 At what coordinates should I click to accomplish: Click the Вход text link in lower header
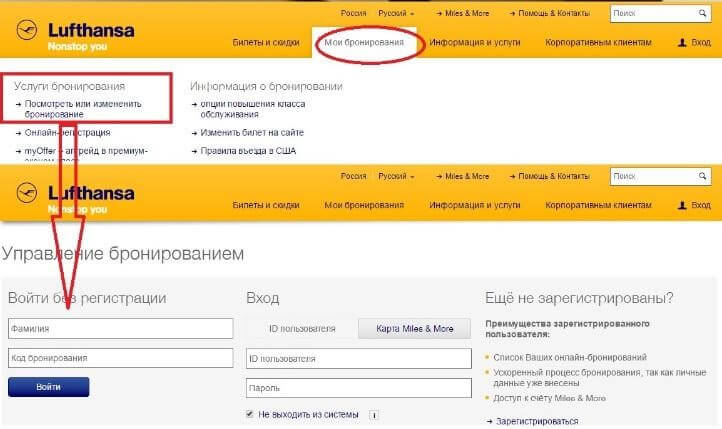(701, 205)
